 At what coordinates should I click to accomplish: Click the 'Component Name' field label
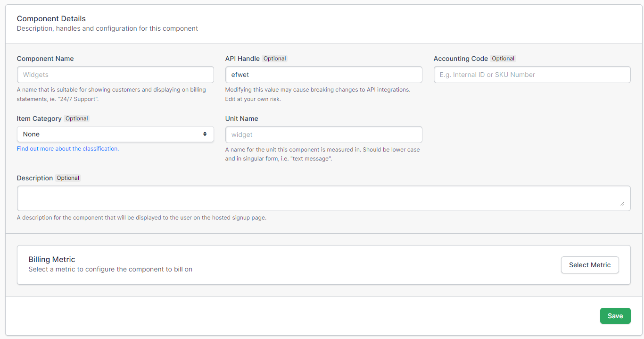(x=45, y=59)
